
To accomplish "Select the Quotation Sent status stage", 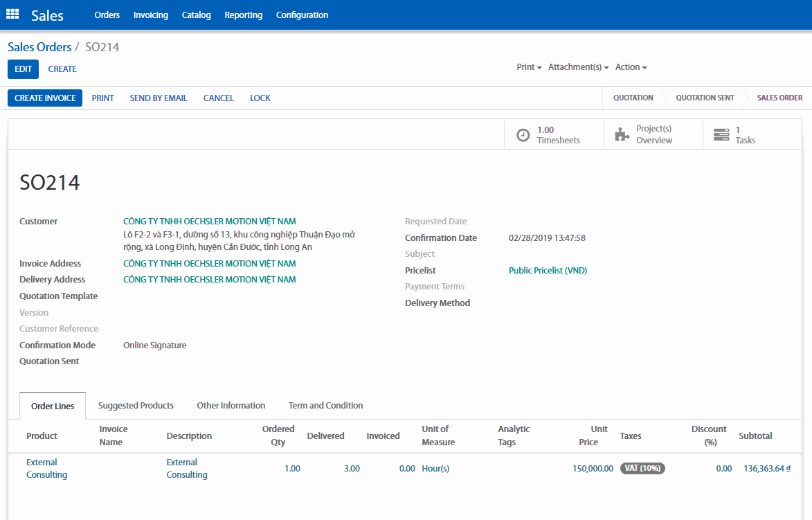I will [x=705, y=98].
